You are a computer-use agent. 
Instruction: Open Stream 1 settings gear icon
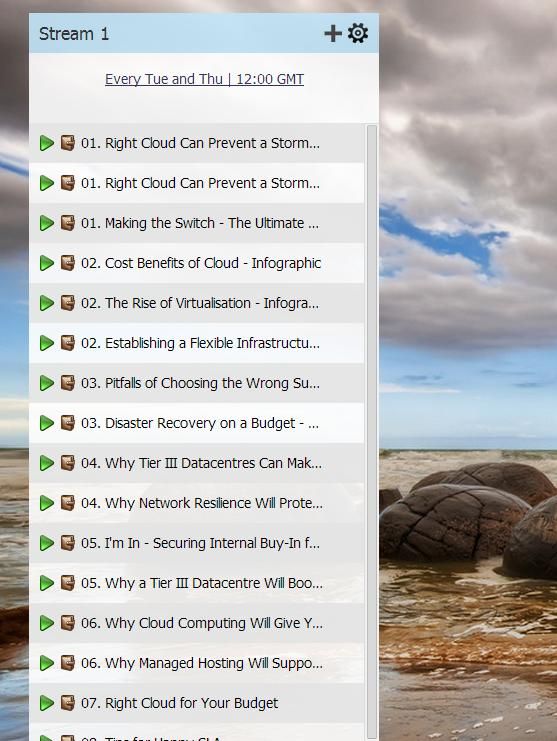[x=358, y=34]
